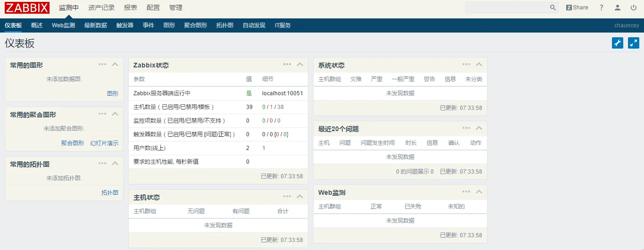Collapse the 常用的图形 widget
The width and height of the screenshot is (644, 250).
click(115, 65)
